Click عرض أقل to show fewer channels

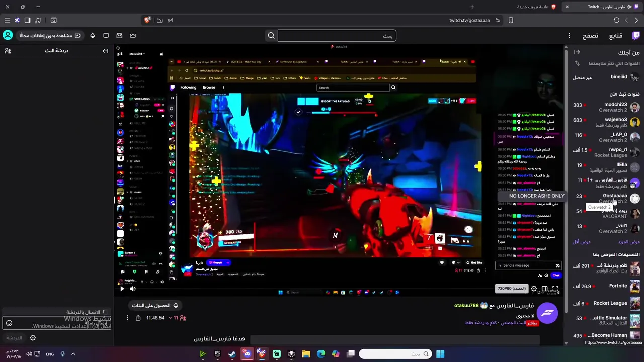(581, 242)
